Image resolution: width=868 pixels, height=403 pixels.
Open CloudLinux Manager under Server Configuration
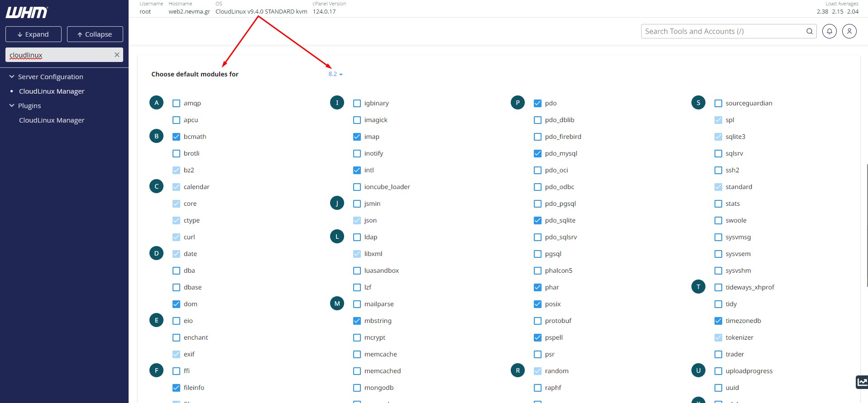coord(52,91)
